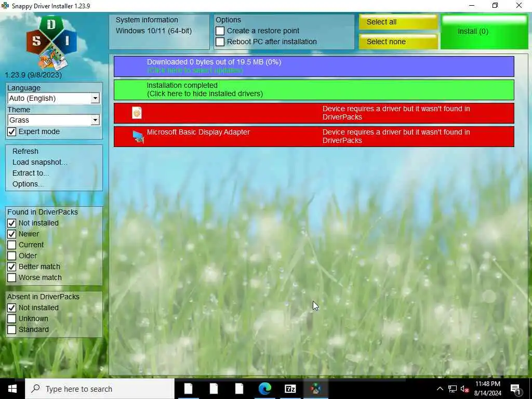Open the Language dropdown

pos(54,98)
